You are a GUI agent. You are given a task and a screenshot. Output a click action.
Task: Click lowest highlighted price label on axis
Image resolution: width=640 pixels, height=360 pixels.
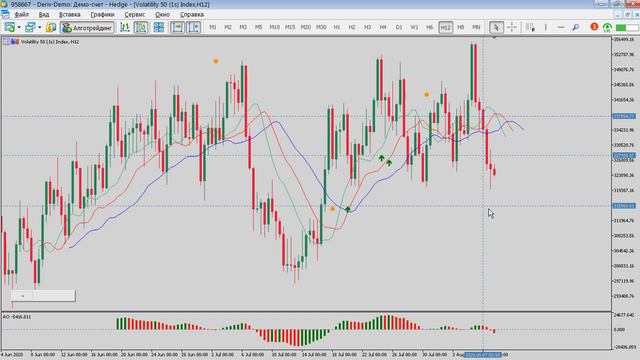tap(624, 206)
